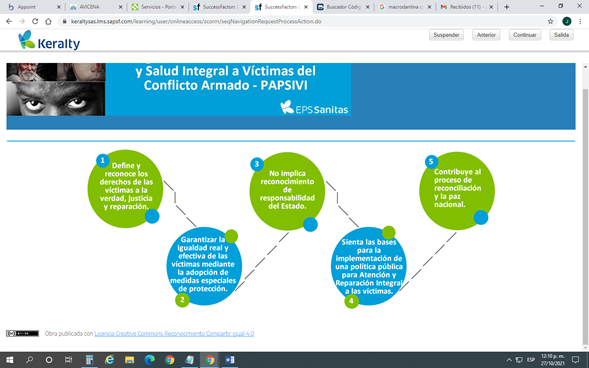Select circle 4 about public policy bases
This screenshot has width=589, height=368.
[x=369, y=266]
